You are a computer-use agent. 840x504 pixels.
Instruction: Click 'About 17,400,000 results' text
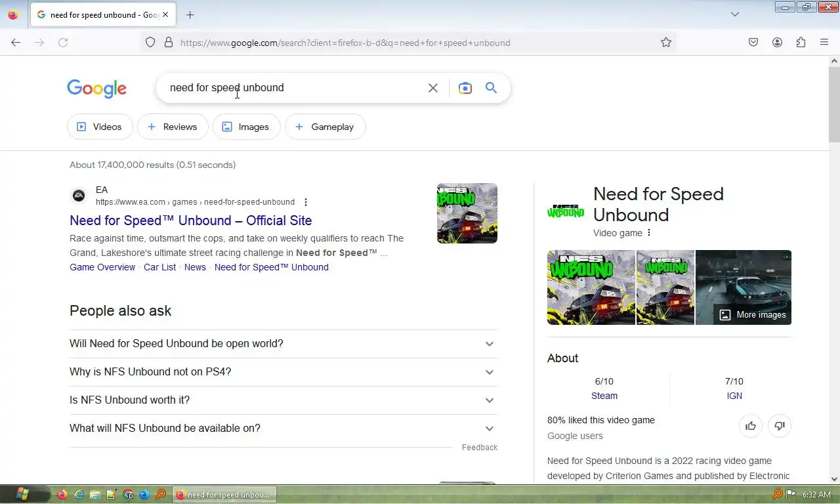[152, 165]
